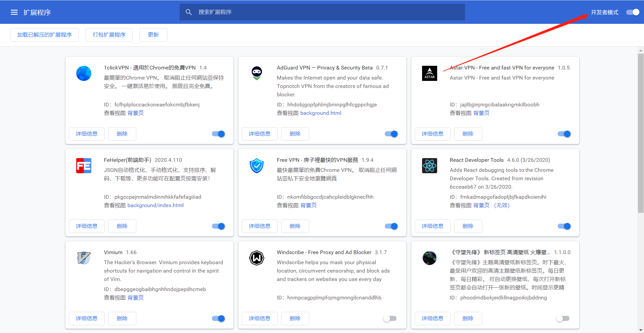Screen dimensions: 644x333
Task: Disable the Free VPN extension toggle
Action: point(392,226)
